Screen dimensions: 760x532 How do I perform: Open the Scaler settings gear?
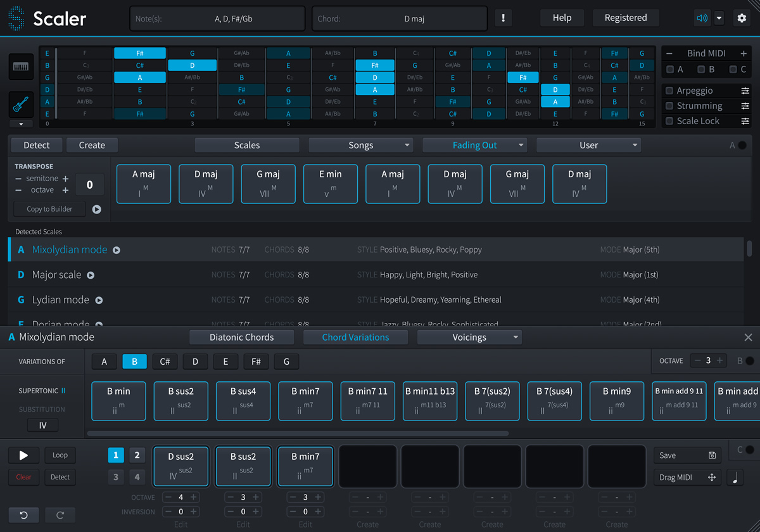(x=742, y=18)
